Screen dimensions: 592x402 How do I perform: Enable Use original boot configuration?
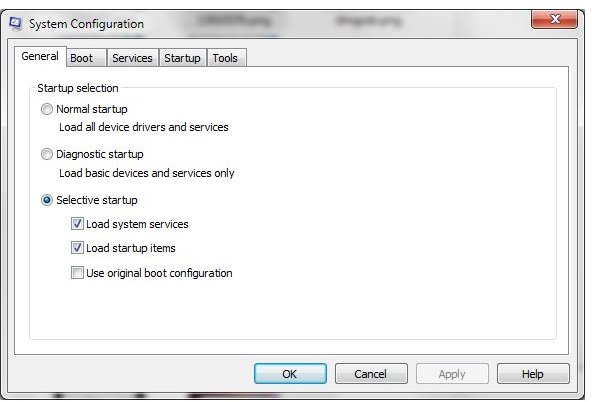(x=77, y=273)
